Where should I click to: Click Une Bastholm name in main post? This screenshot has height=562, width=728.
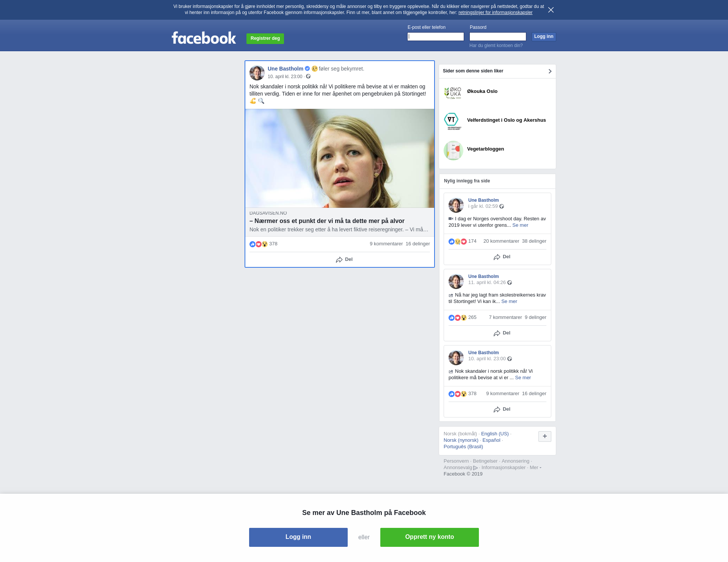pos(286,69)
